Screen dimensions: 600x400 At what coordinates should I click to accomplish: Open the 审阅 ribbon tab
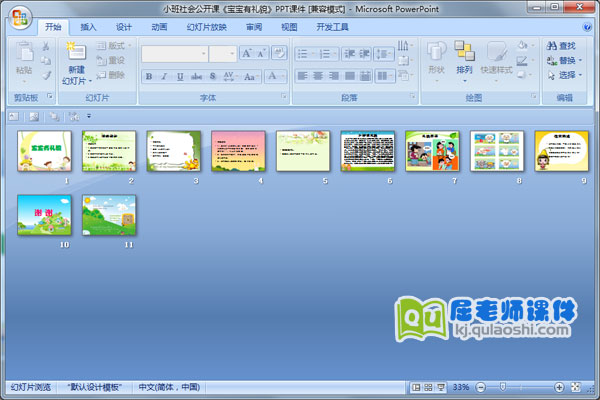tap(254, 27)
